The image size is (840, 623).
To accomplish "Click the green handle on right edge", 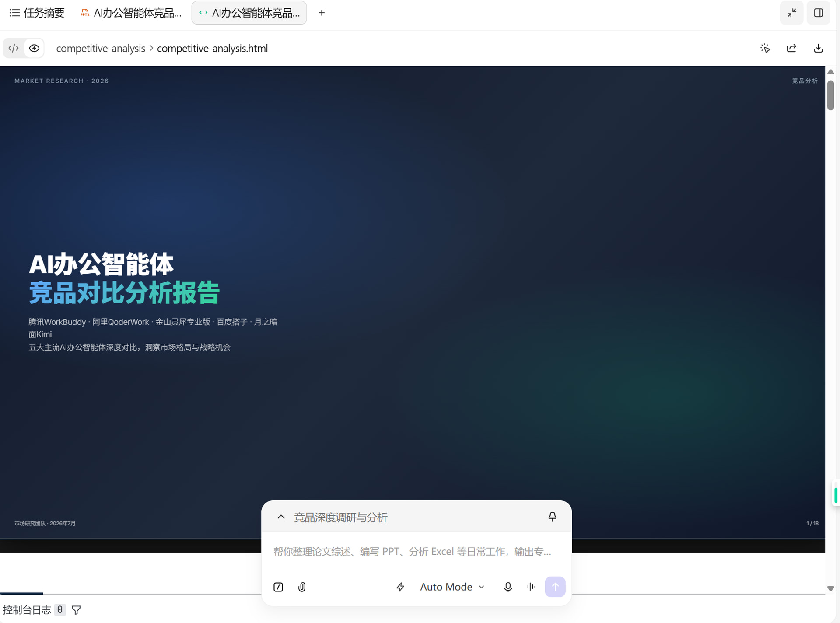I will (836, 495).
